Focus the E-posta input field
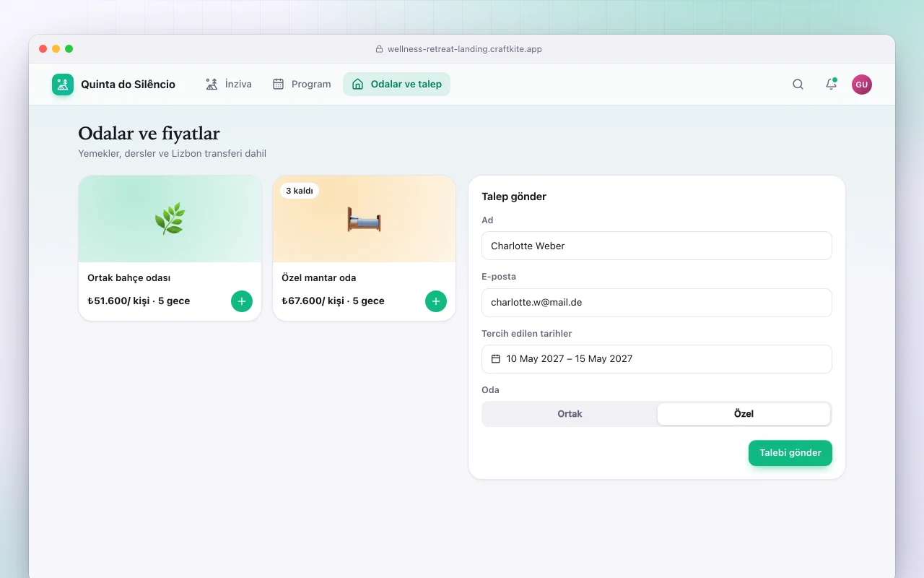 [657, 303]
